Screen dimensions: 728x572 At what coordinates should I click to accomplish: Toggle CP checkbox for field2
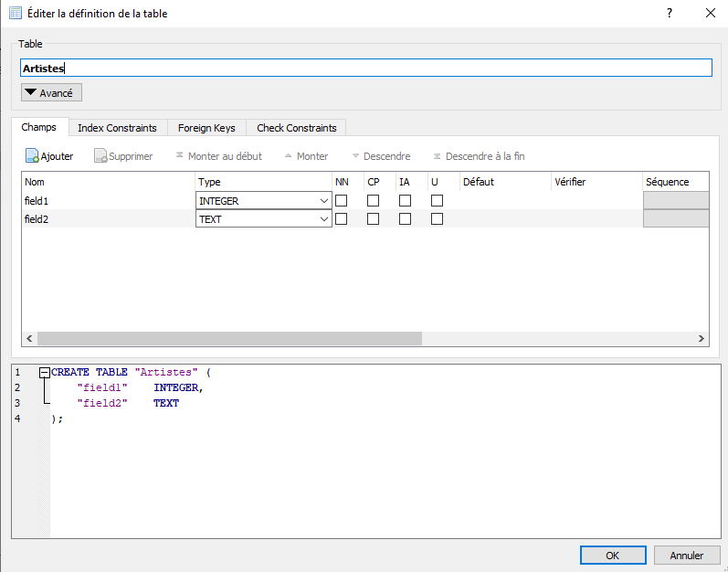(373, 218)
